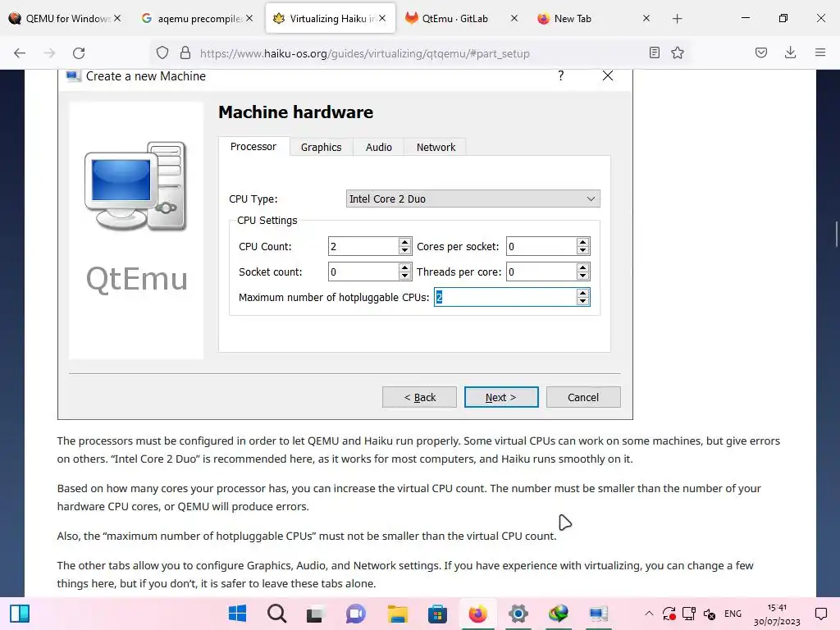Increase Cores per socket with up arrow
This screenshot has width=840, height=630.
coord(583,242)
